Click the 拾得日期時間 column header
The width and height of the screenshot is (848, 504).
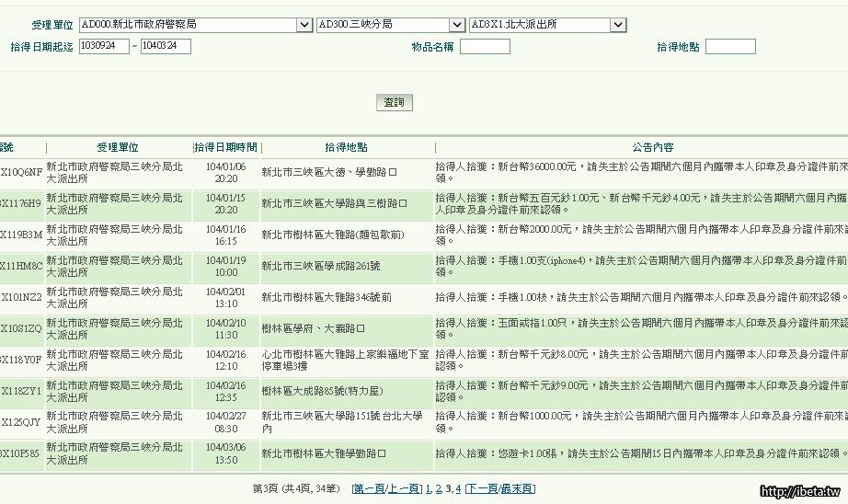(226, 147)
